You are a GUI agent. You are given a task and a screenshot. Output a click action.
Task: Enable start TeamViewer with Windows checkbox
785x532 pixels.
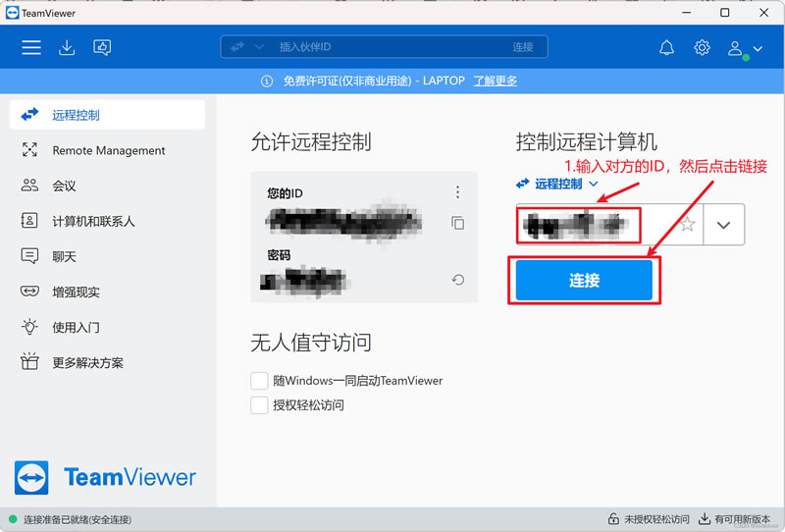pos(260,381)
